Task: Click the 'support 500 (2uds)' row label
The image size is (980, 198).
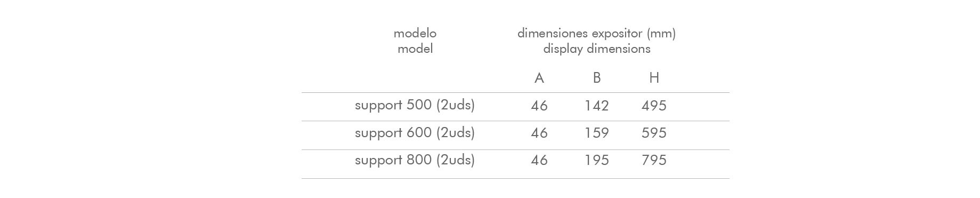Action: 415,105
